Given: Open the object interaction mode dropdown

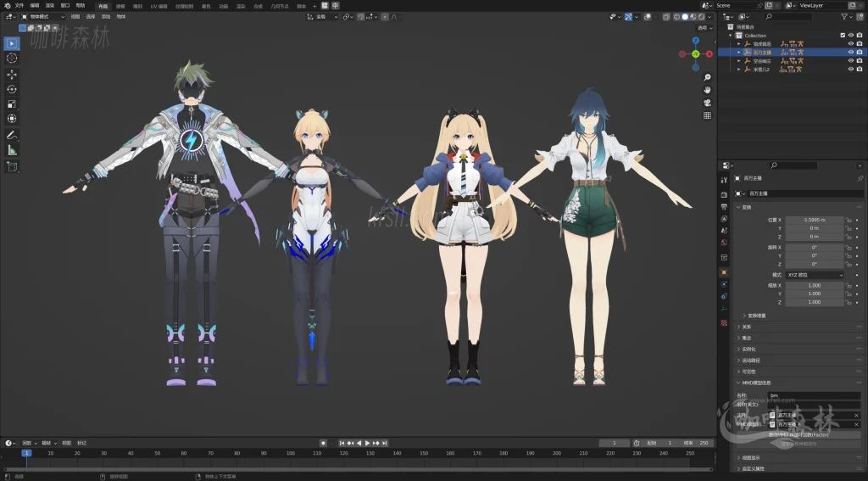Looking at the screenshot, I should pos(43,17).
